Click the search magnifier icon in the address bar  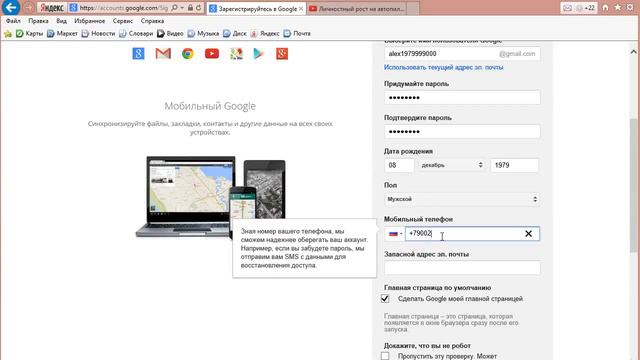[174, 8]
